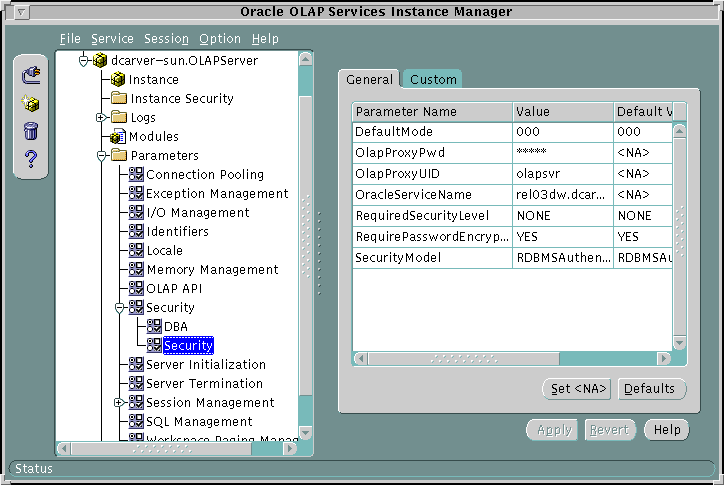The width and height of the screenshot is (724, 485).
Task: Click the Modules document icon
Action: click(x=118, y=136)
